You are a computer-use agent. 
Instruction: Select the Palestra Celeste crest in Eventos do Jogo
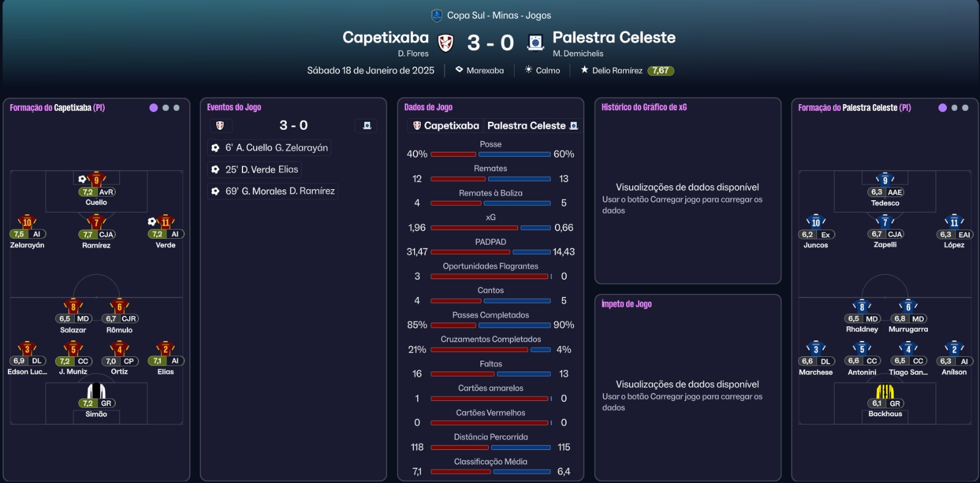pyautogui.click(x=367, y=125)
